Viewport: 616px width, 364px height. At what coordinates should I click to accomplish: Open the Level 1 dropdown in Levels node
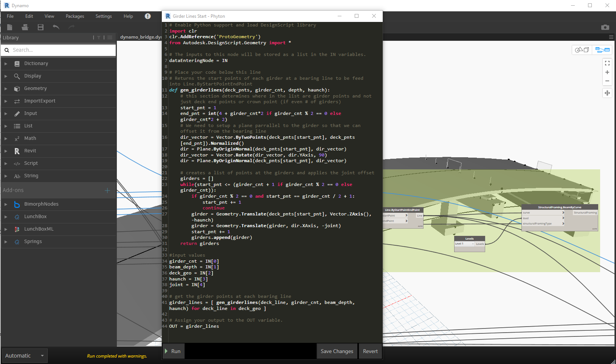pyautogui.click(x=464, y=244)
